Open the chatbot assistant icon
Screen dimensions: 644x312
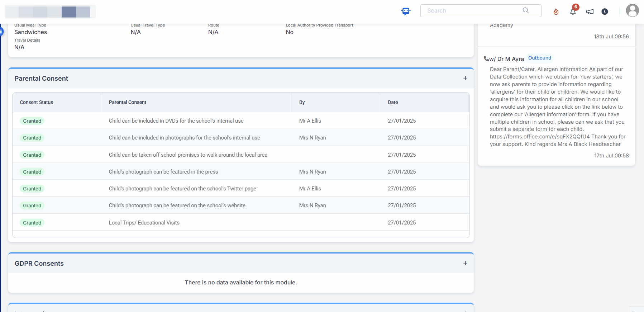[406, 11]
